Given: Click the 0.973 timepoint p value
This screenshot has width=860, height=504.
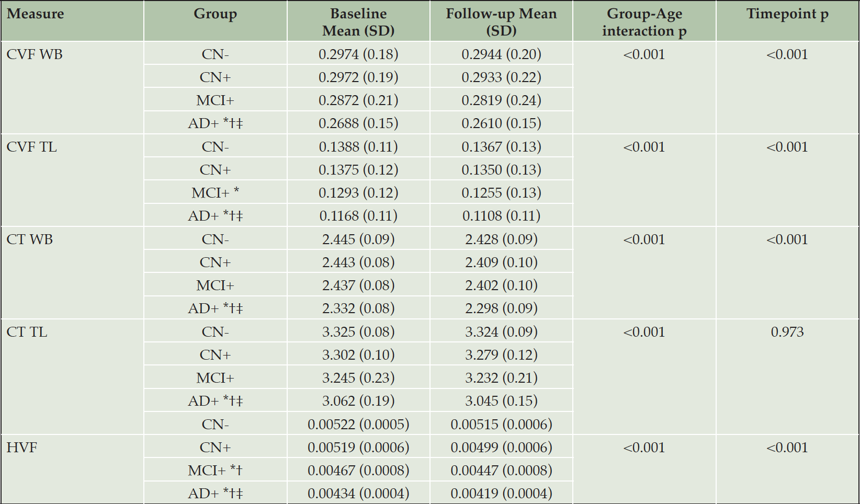Looking at the screenshot, I should [787, 332].
